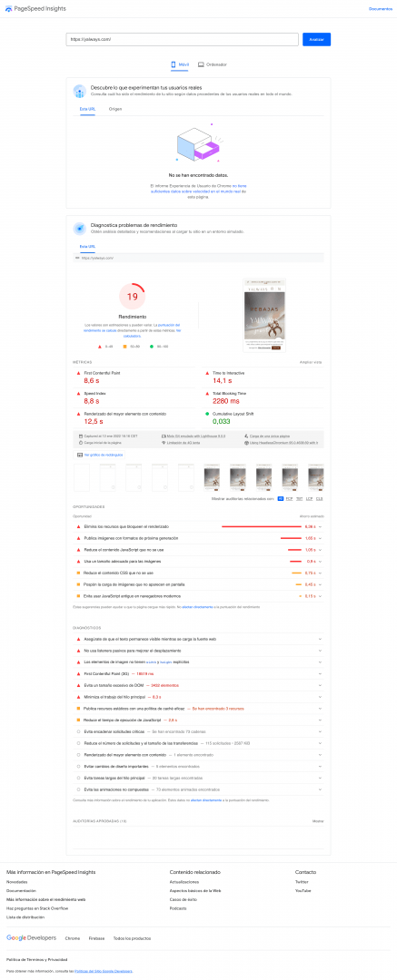Select the Móvil phone icon
Image resolution: width=397 pixels, height=980 pixels.
pos(174,64)
